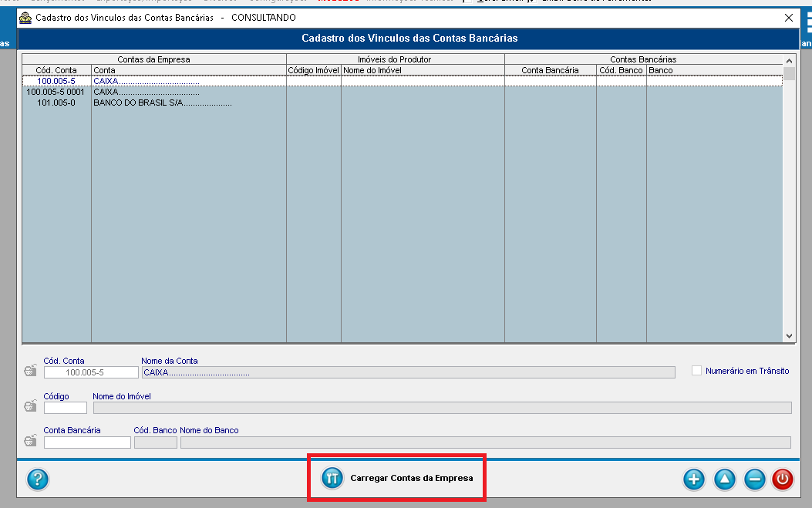Image resolution: width=812 pixels, height=508 pixels.
Task: Click the Carregar Contas da Empresa tool icon
Action: (332, 478)
